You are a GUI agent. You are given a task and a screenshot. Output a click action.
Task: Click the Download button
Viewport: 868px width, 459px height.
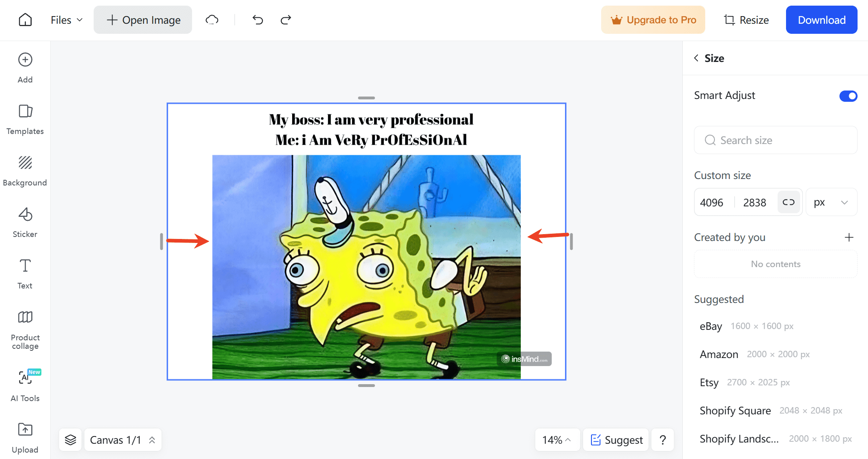tap(821, 19)
